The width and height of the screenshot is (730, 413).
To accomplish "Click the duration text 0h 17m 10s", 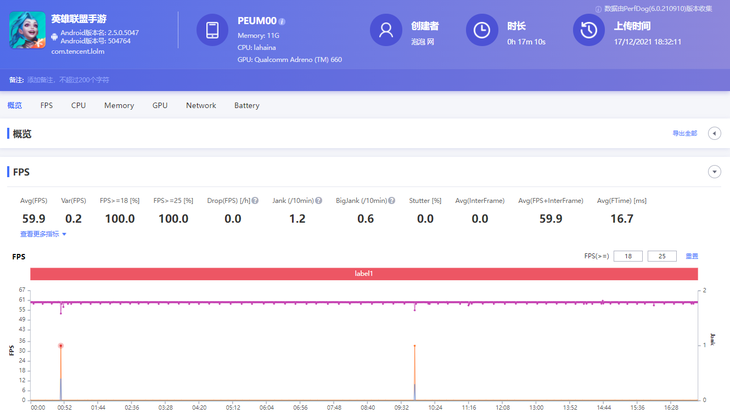I will click(x=526, y=42).
